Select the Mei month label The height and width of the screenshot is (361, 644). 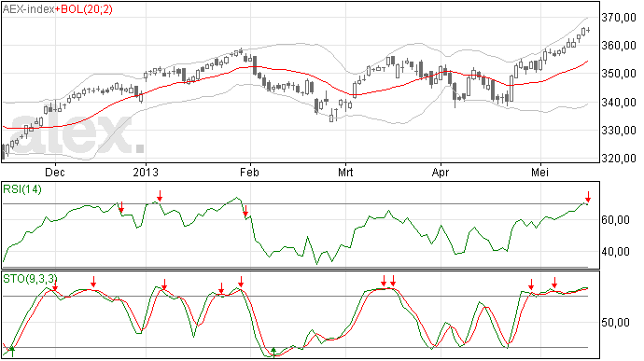(539, 172)
